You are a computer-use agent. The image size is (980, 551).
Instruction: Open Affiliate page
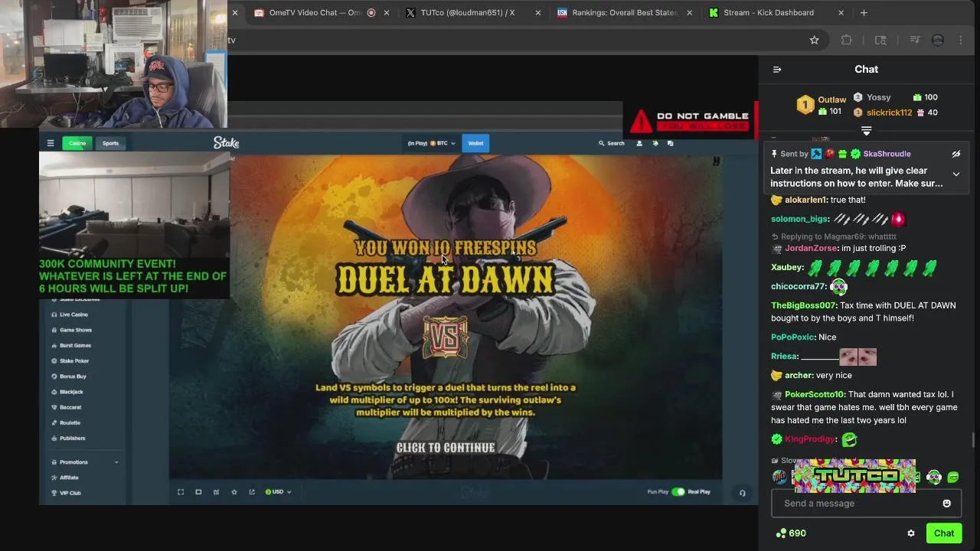69,478
